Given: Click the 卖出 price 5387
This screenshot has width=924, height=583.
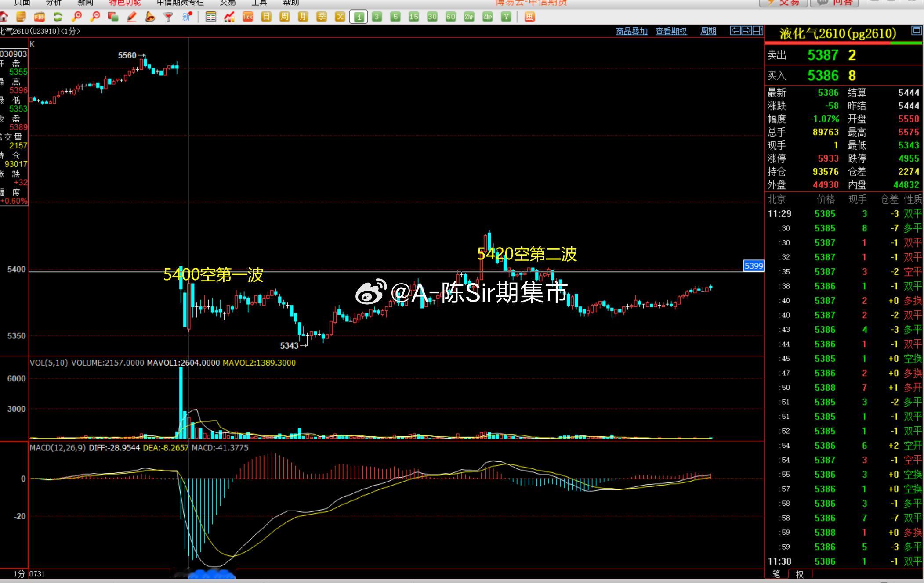Looking at the screenshot, I should coord(823,55).
